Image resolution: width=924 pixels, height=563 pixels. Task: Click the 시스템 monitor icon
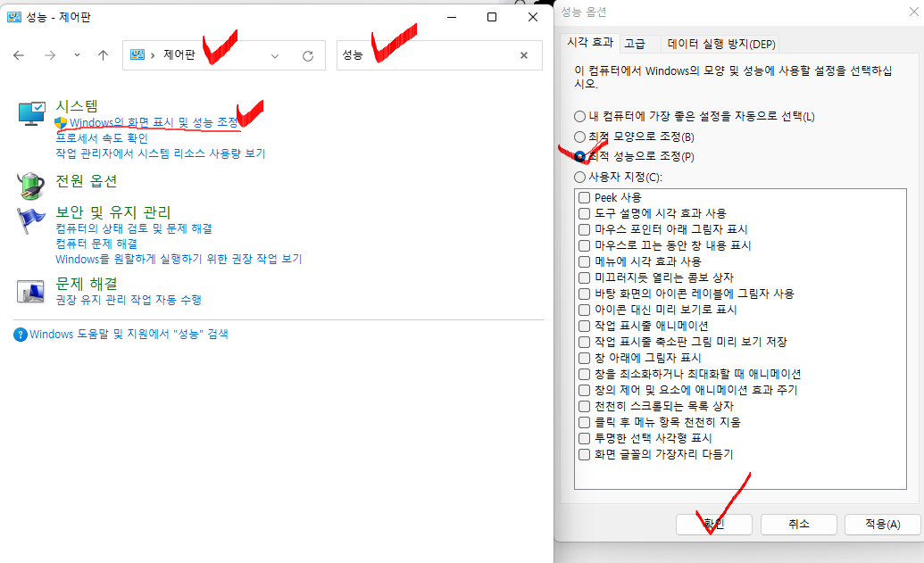point(31,113)
